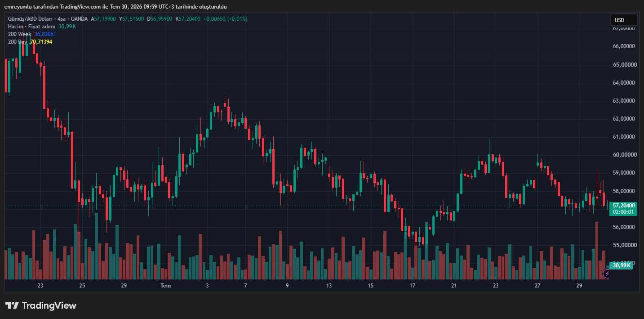The width and height of the screenshot is (644, 319).
Task: Click the tallest red volume bar
Action: coord(597,251)
